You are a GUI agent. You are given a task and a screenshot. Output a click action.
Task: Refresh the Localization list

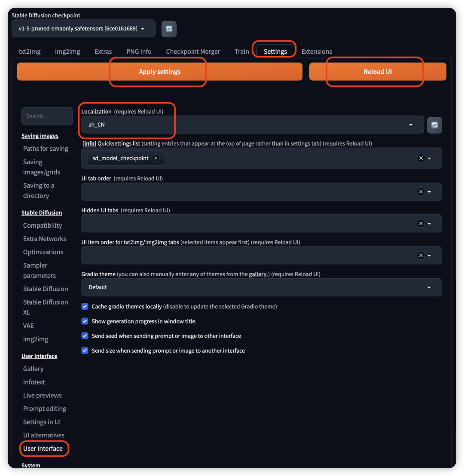coord(434,125)
